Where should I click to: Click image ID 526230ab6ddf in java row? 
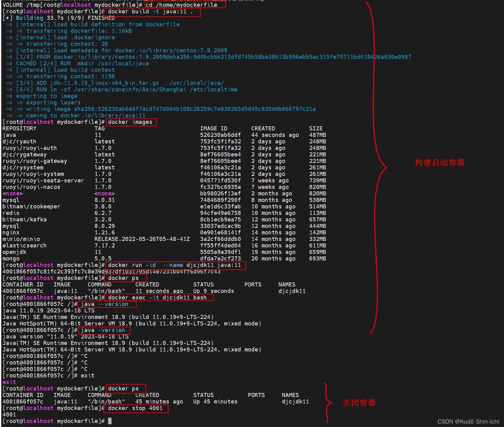click(221, 135)
